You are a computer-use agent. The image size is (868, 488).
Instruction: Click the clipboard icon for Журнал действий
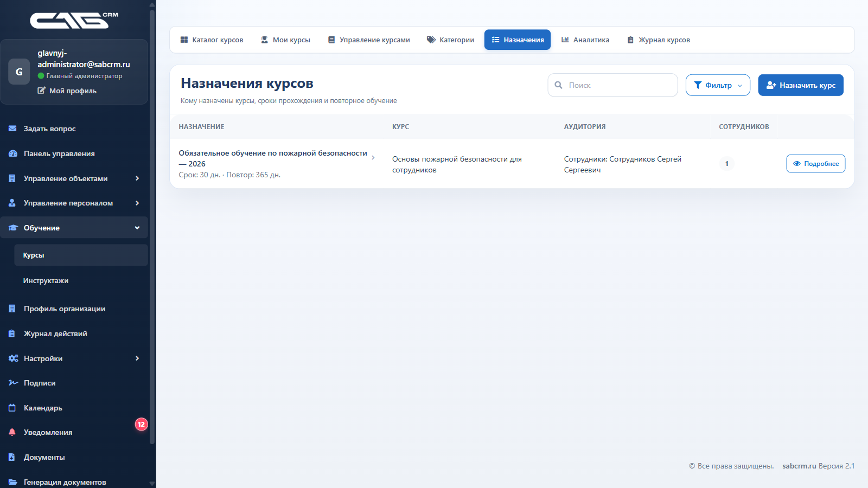12,333
